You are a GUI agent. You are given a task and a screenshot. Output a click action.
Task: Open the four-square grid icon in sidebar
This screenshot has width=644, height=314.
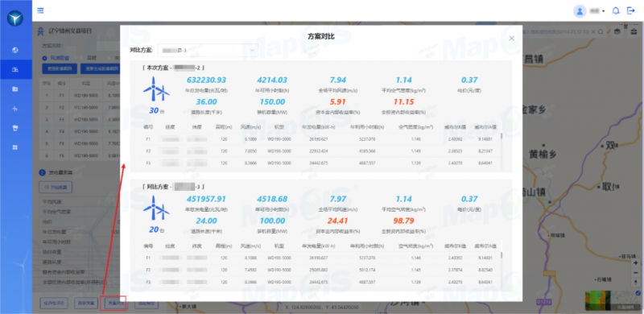(15, 147)
